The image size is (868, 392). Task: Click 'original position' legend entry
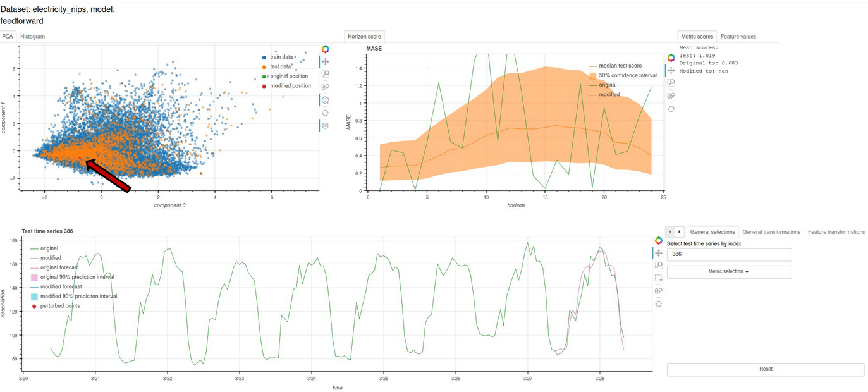(x=285, y=77)
